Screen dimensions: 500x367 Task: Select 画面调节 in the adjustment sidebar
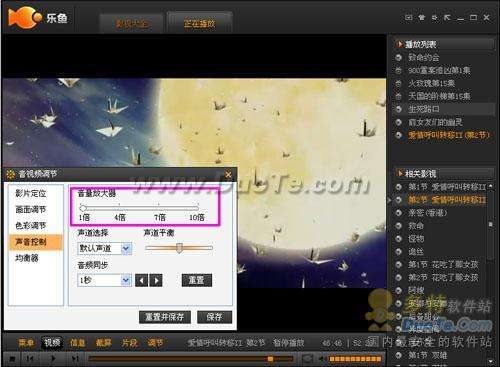point(31,209)
